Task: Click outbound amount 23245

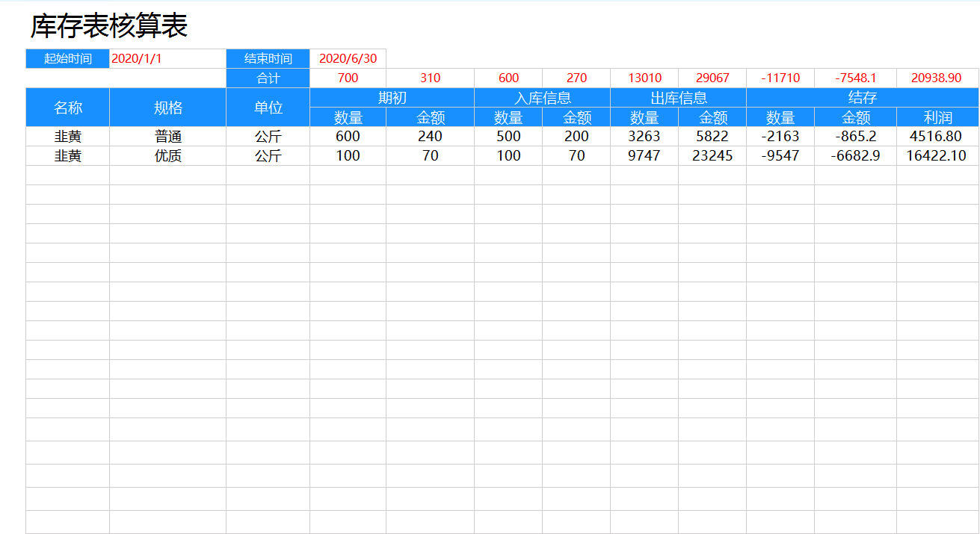Action: click(712, 156)
